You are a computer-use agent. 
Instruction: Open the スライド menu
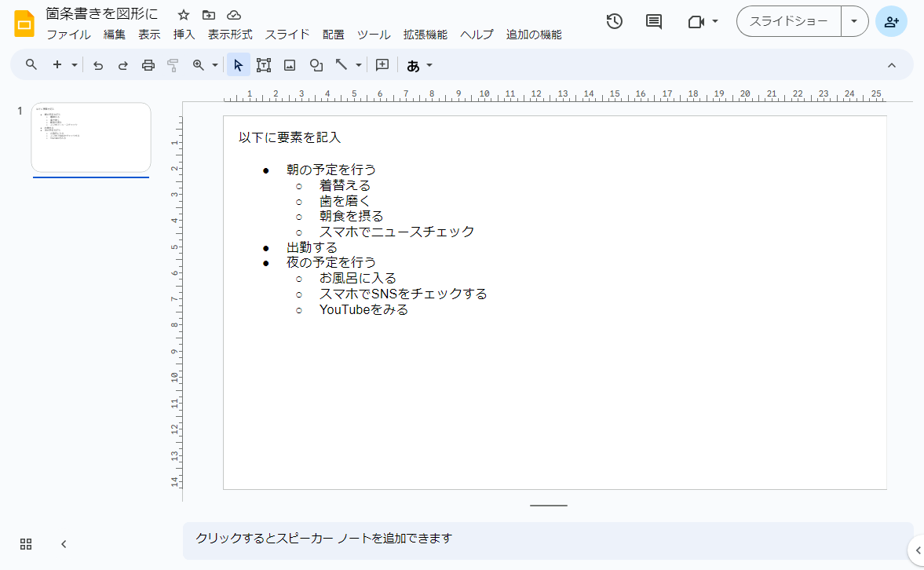coord(287,35)
